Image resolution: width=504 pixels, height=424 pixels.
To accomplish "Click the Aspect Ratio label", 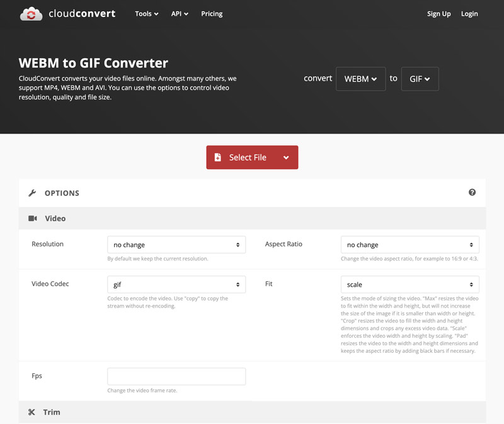I will click(283, 244).
